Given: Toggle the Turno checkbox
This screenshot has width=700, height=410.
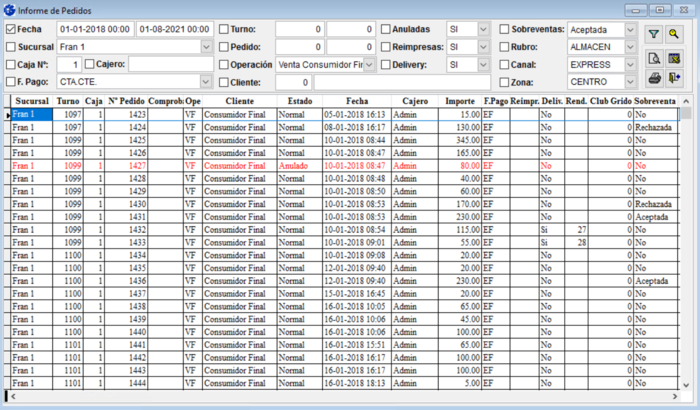Looking at the screenshot, I should [224, 29].
